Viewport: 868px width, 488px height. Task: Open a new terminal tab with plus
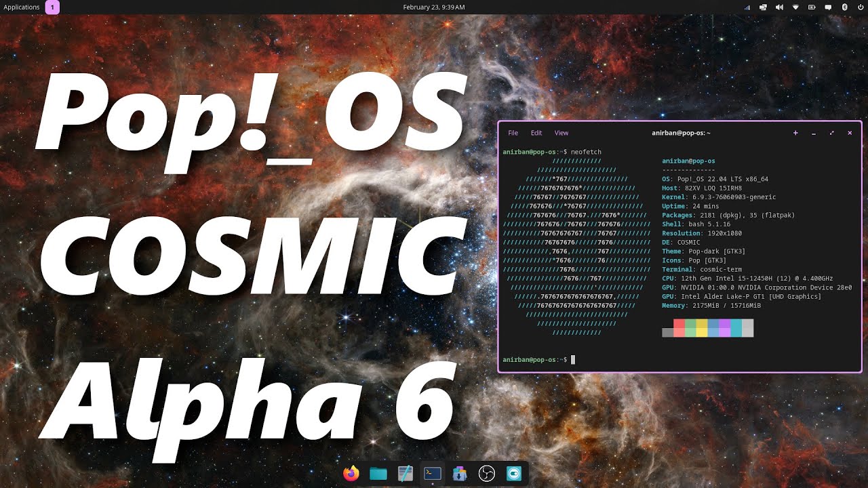(x=795, y=133)
